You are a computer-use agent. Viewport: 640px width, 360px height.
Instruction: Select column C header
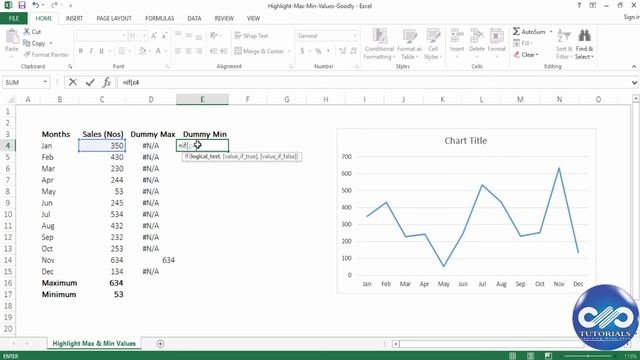click(x=102, y=99)
